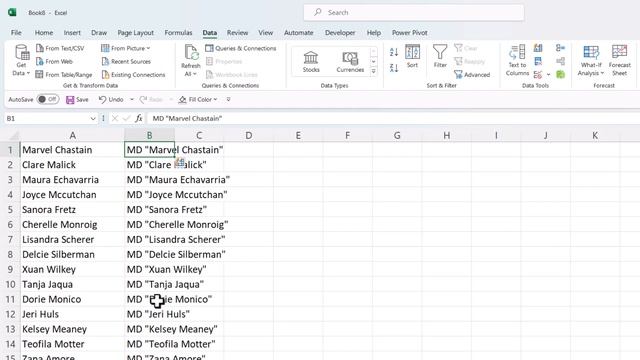Run Flash Fill from Data Tools
This screenshot has height=360, width=640.
[538, 48]
